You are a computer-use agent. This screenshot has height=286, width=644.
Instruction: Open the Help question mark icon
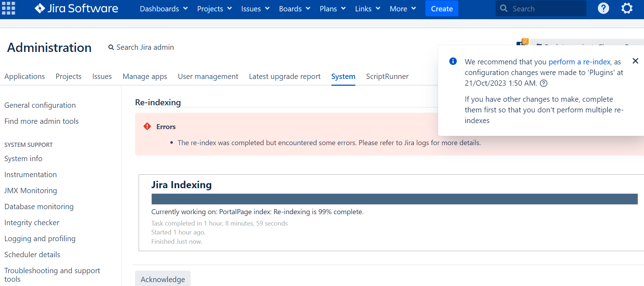click(x=603, y=8)
